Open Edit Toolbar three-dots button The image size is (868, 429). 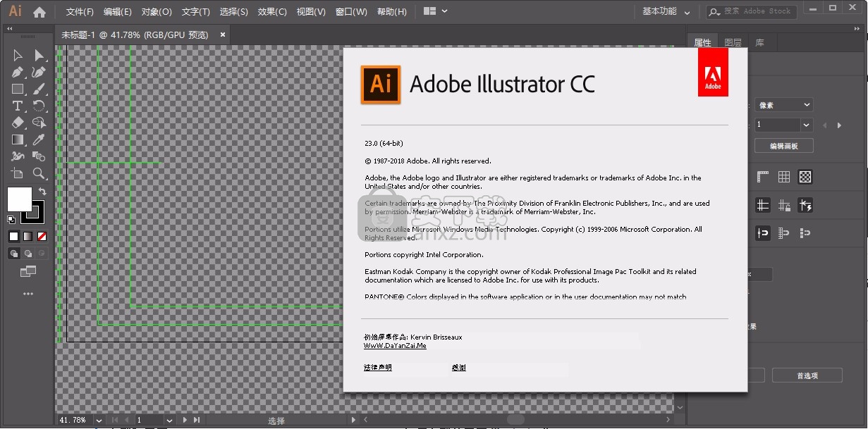pyautogui.click(x=28, y=294)
